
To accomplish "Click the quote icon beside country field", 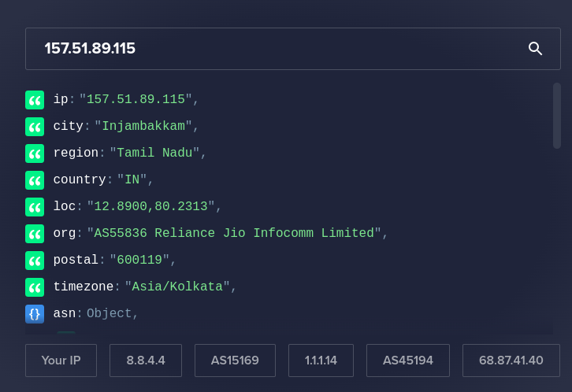I will [35, 180].
